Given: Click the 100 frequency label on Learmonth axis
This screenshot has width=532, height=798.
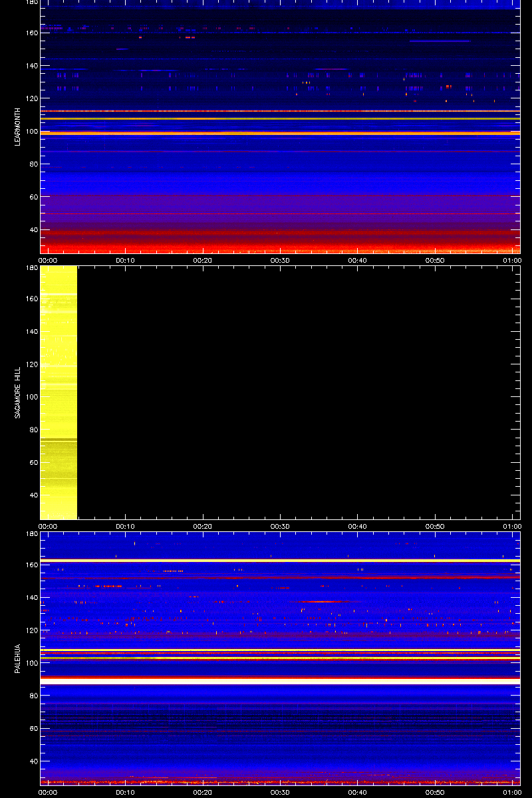Looking at the screenshot, I should (x=31, y=131).
